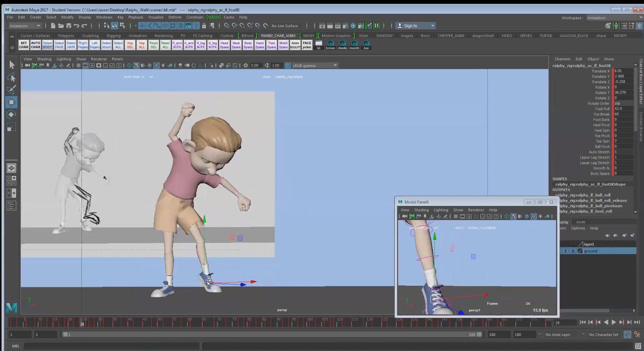
Task: Open the No Character Set dropdown
Action: pos(603,334)
